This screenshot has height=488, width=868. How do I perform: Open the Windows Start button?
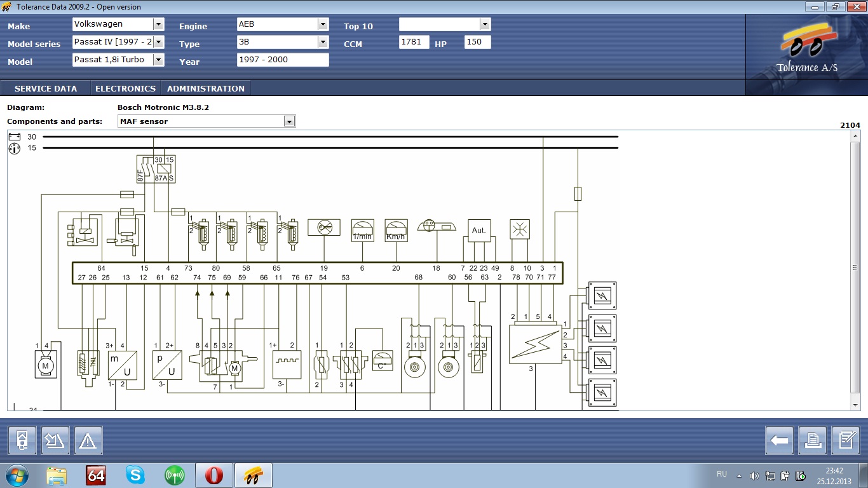17,475
